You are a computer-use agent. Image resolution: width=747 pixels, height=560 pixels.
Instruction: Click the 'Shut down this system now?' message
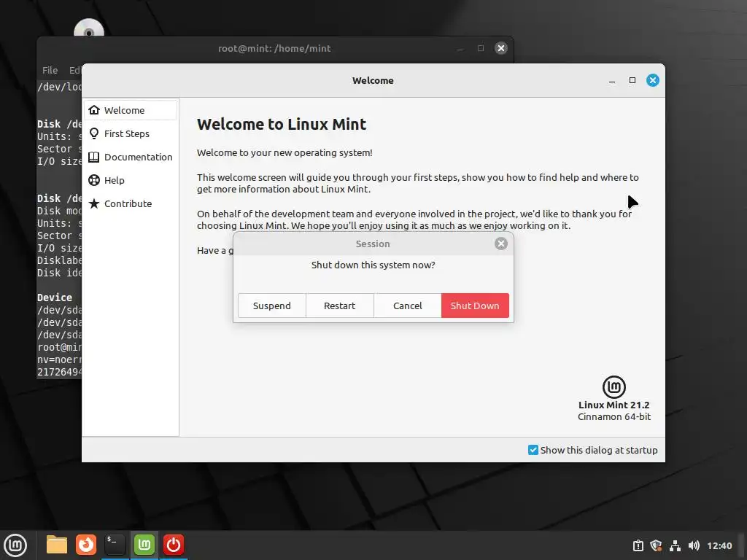[373, 265]
